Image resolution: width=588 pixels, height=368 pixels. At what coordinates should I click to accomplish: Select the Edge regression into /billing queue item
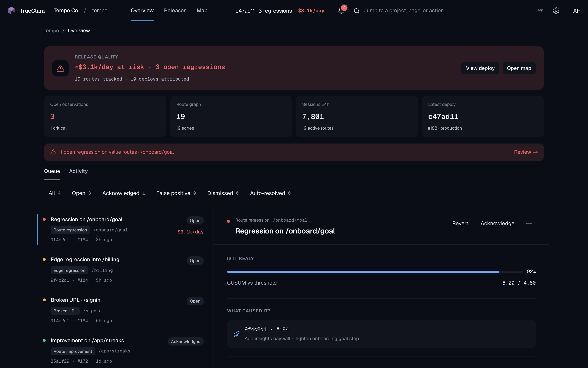click(124, 270)
